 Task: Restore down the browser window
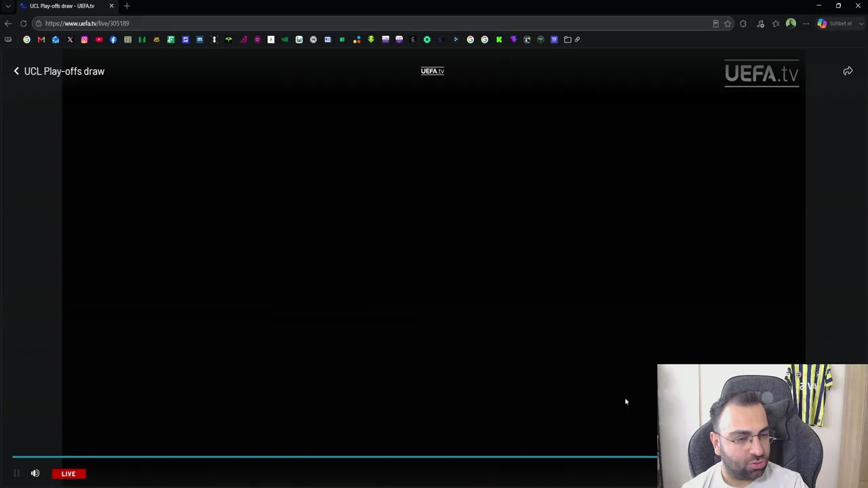tap(838, 5)
